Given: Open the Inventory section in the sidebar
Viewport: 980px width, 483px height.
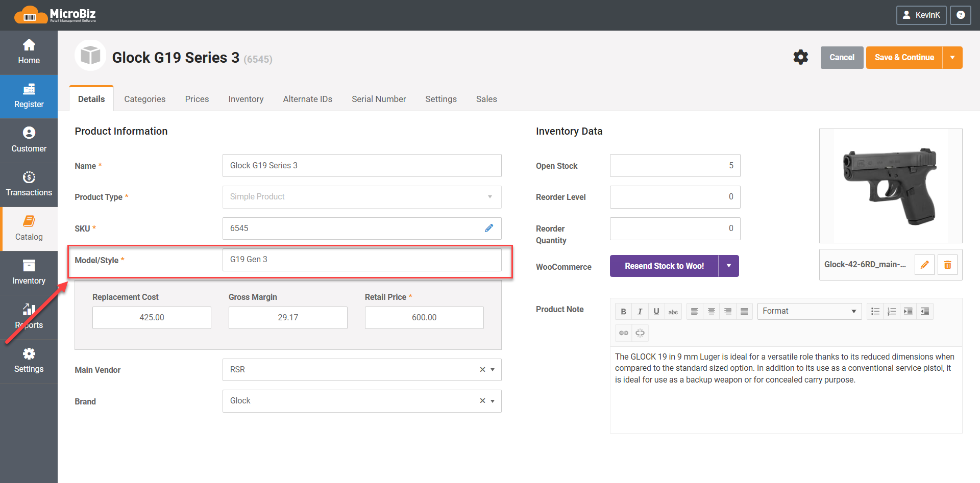Looking at the screenshot, I should click(29, 273).
